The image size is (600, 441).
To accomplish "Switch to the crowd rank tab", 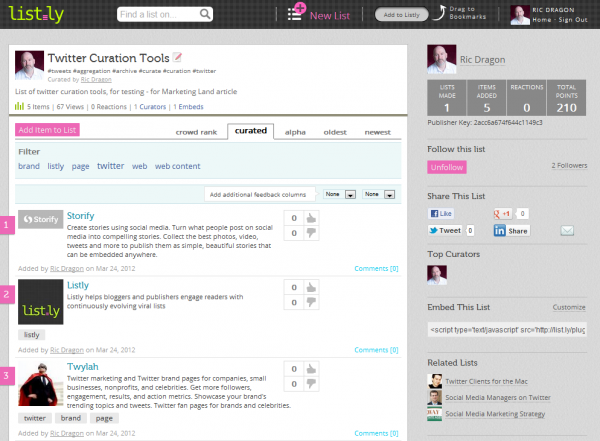I will pyautogui.click(x=196, y=132).
